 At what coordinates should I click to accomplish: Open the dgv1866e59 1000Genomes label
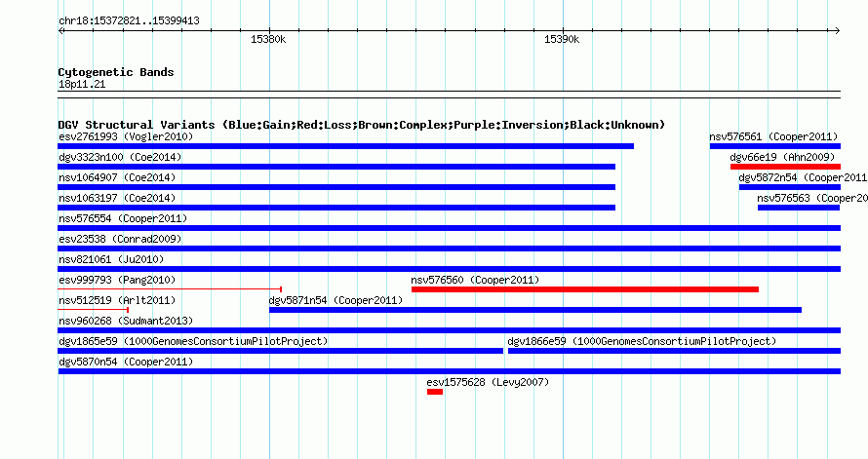pyautogui.click(x=642, y=341)
